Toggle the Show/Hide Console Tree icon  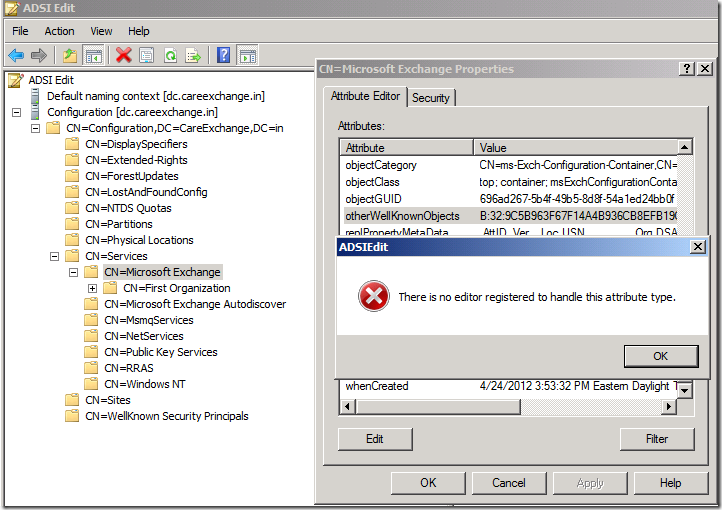pyautogui.click(x=94, y=56)
